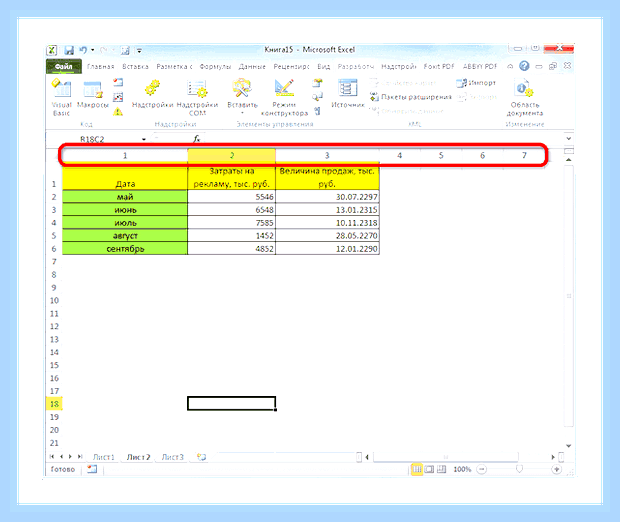Open Область документа panel
The height and width of the screenshot is (522, 620).
[x=525, y=97]
